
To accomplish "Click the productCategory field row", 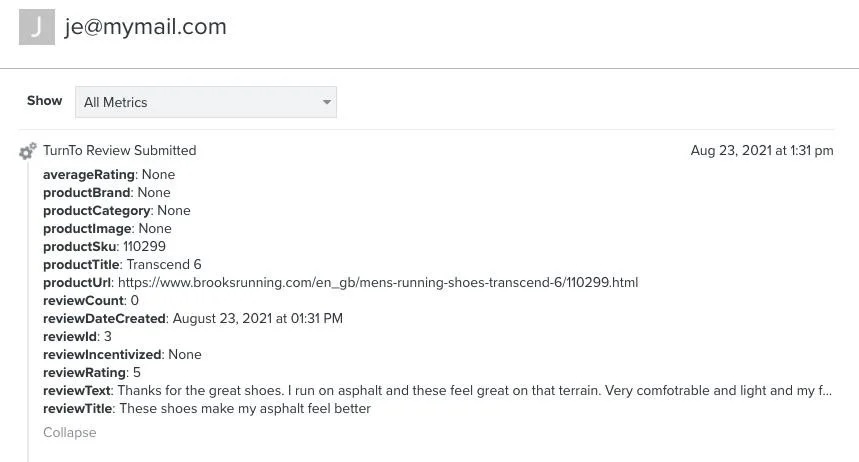I will click(x=116, y=210).
